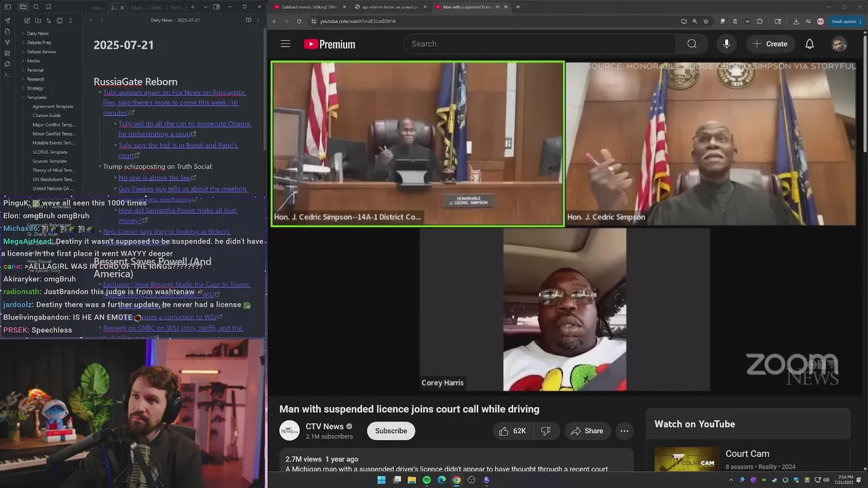The image size is (868, 488).
Task: Open Obsidian's tab list dropdown arrow
Action: point(205,7)
